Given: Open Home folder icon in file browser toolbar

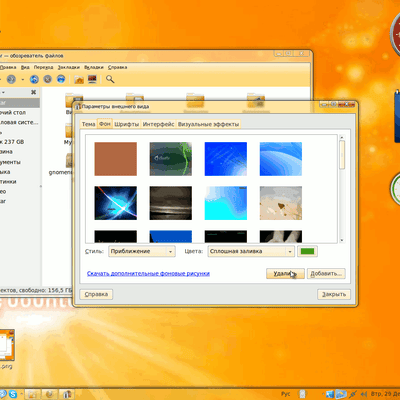Looking at the screenshot, I should tap(79, 79).
